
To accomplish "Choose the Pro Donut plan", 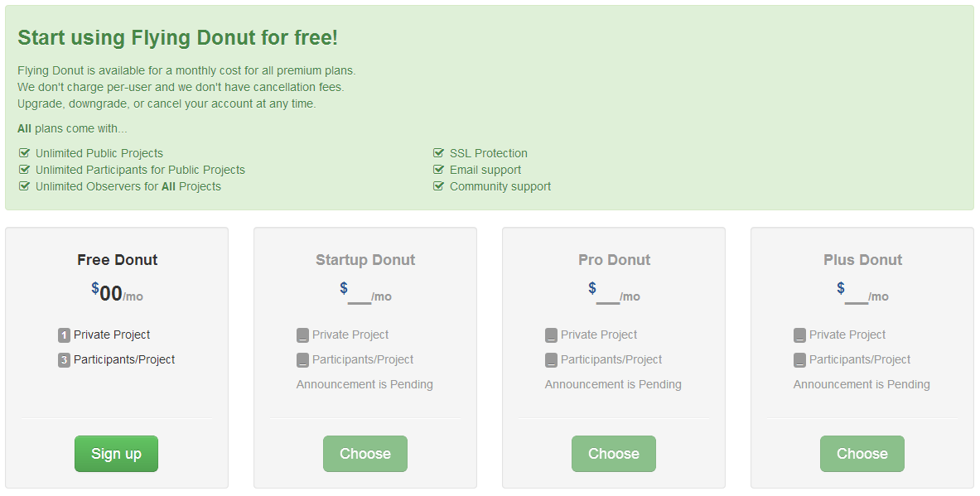I will [x=613, y=454].
